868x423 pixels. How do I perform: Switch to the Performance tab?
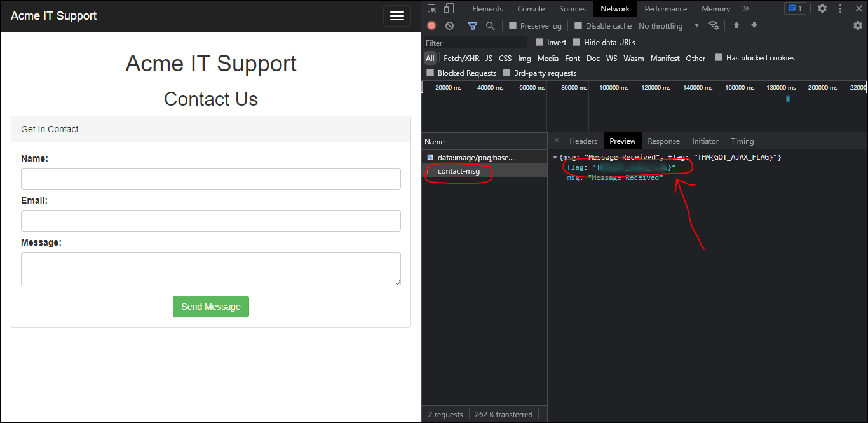[666, 8]
